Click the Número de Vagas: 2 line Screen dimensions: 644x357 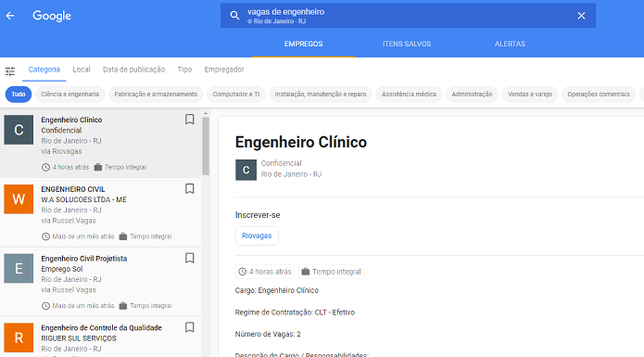(x=268, y=334)
